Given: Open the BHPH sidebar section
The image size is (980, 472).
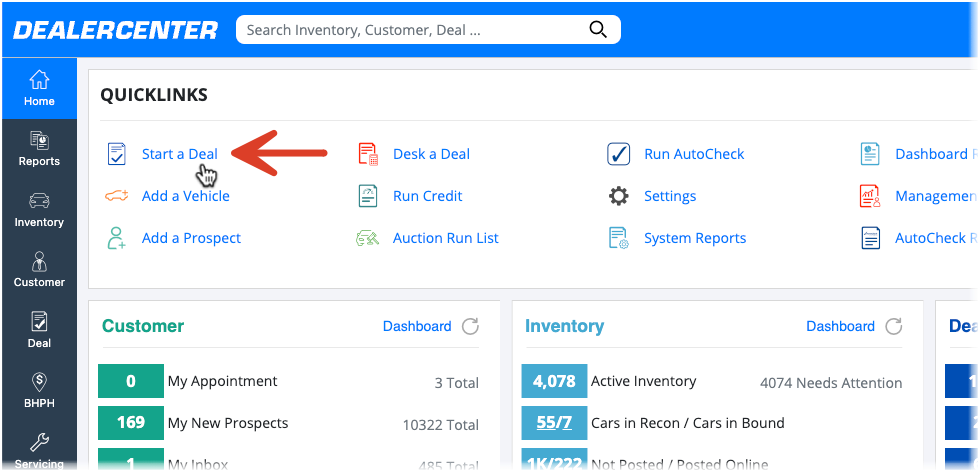Looking at the screenshot, I should coord(39,391).
